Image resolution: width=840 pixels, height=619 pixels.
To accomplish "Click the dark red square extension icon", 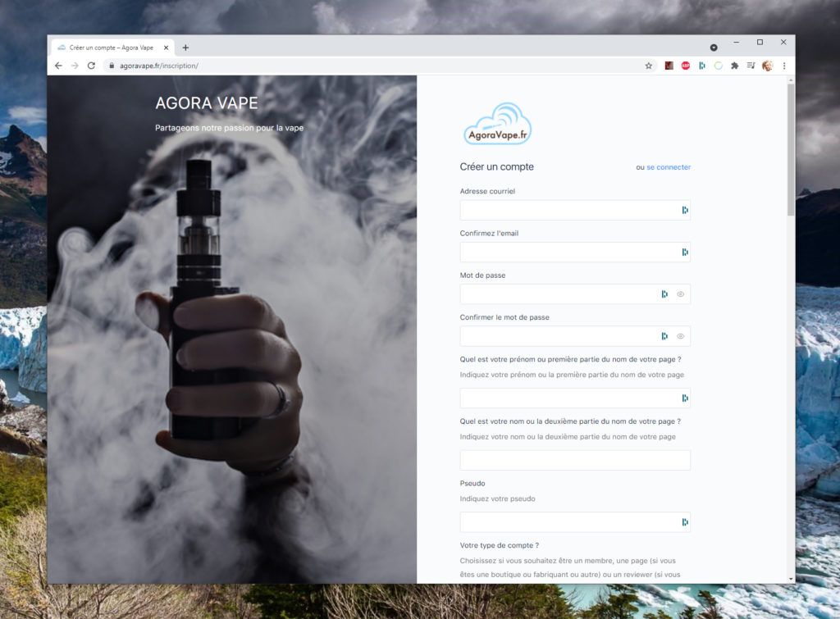I will tap(669, 66).
